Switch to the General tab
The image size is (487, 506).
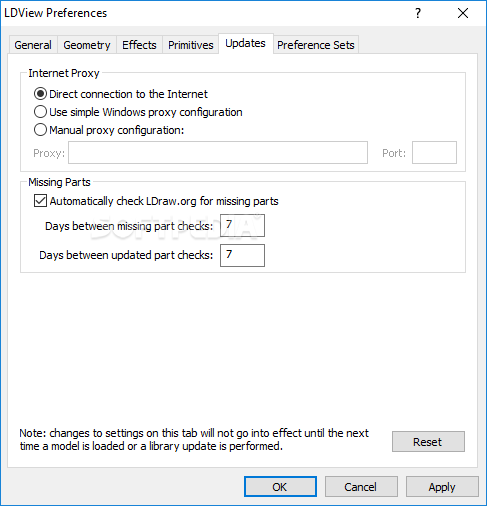coord(33,45)
